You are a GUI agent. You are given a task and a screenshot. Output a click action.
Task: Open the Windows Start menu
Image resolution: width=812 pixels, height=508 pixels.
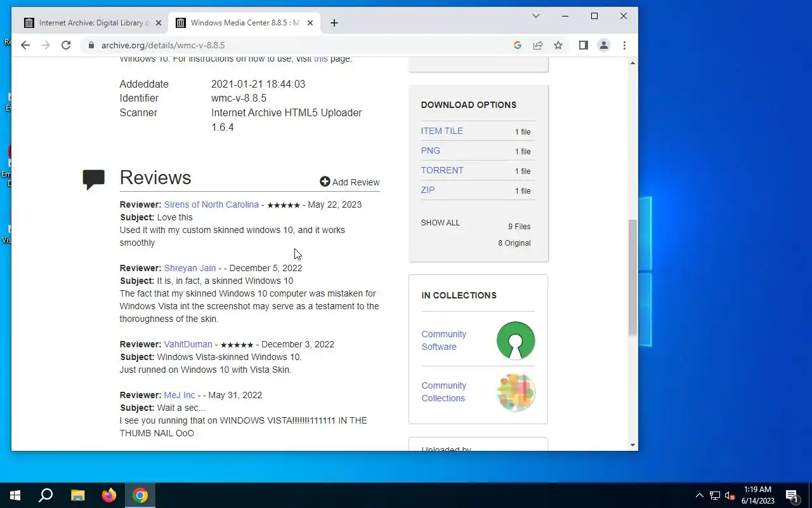click(x=15, y=495)
